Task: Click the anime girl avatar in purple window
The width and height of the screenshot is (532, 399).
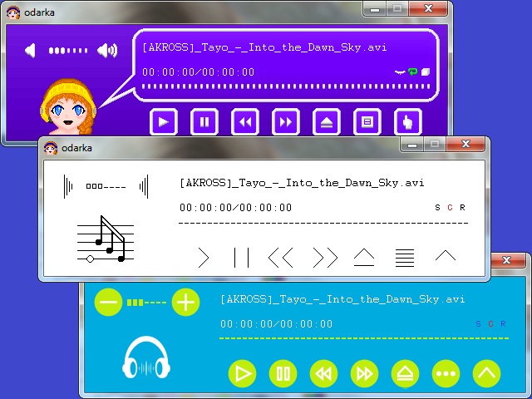Action: point(68,107)
